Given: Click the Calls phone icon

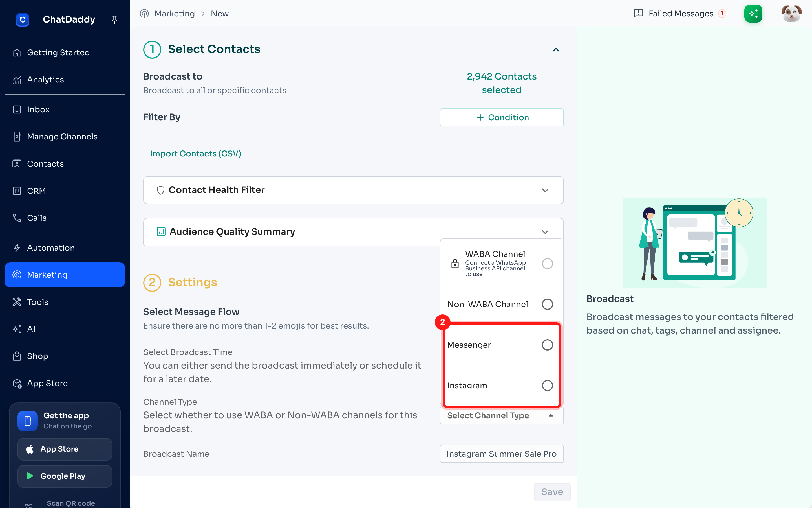Looking at the screenshot, I should point(17,218).
